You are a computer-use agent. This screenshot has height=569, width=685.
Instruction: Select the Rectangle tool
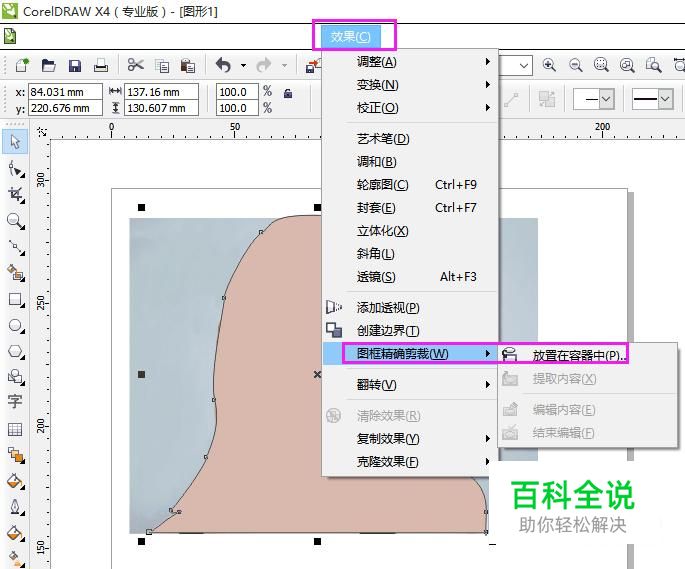tap(16, 300)
